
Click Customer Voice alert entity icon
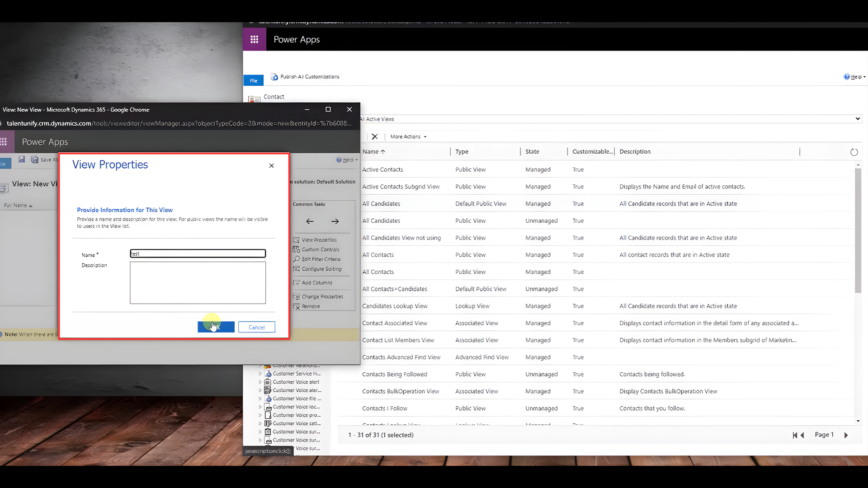(x=268, y=382)
